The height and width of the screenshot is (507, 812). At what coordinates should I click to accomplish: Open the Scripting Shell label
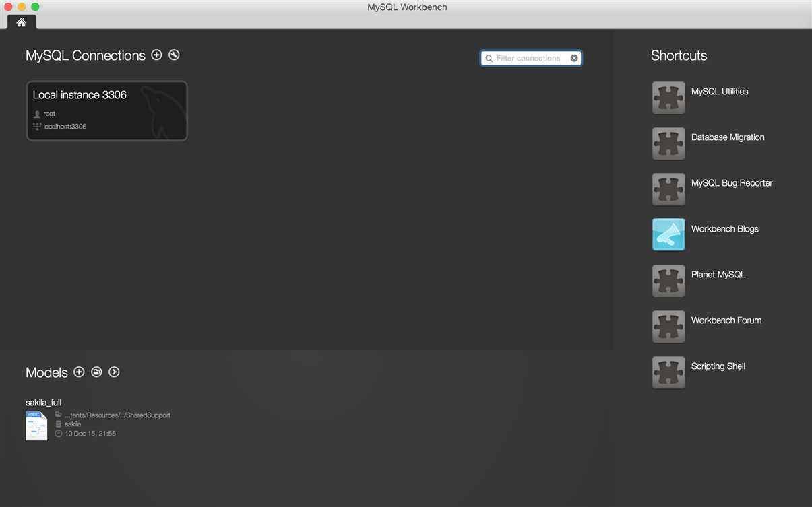point(718,366)
